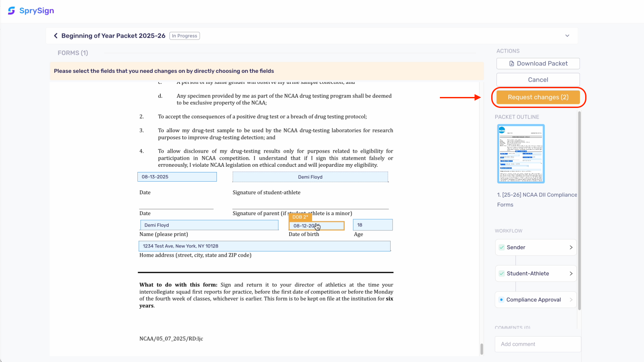Image resolution: width=644 pixels, height=362 pixels.
Task: Click the "Signature of student-athlete" label
Action: [266, 192]
